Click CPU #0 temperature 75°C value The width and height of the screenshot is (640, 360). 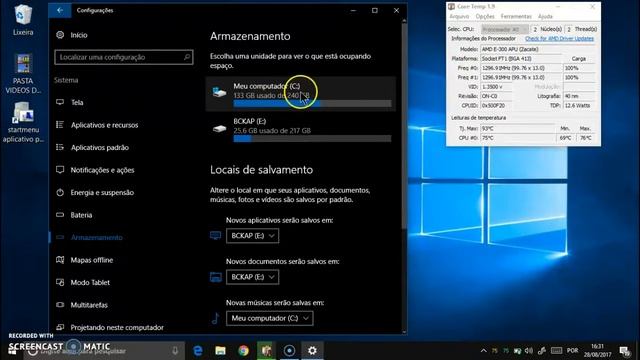[518, 138]
